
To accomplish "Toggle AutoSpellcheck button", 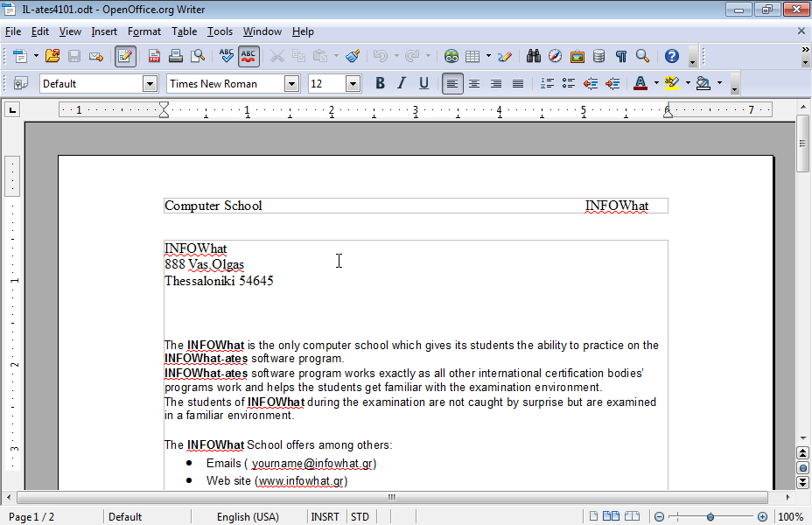I will (248, 56).
